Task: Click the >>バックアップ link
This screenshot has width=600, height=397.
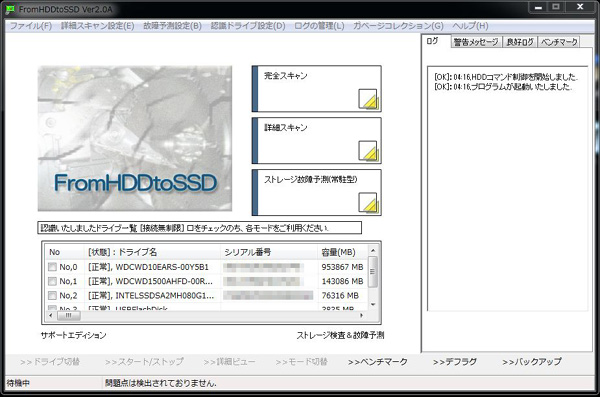Action: point(532,362)
